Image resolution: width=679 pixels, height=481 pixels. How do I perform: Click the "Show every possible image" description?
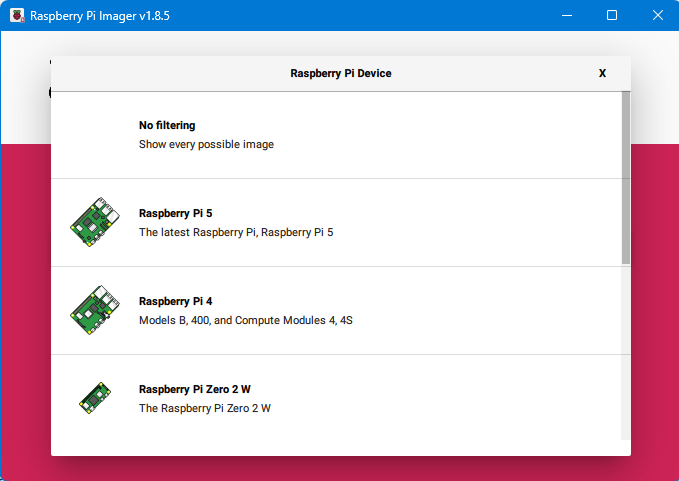206,144
